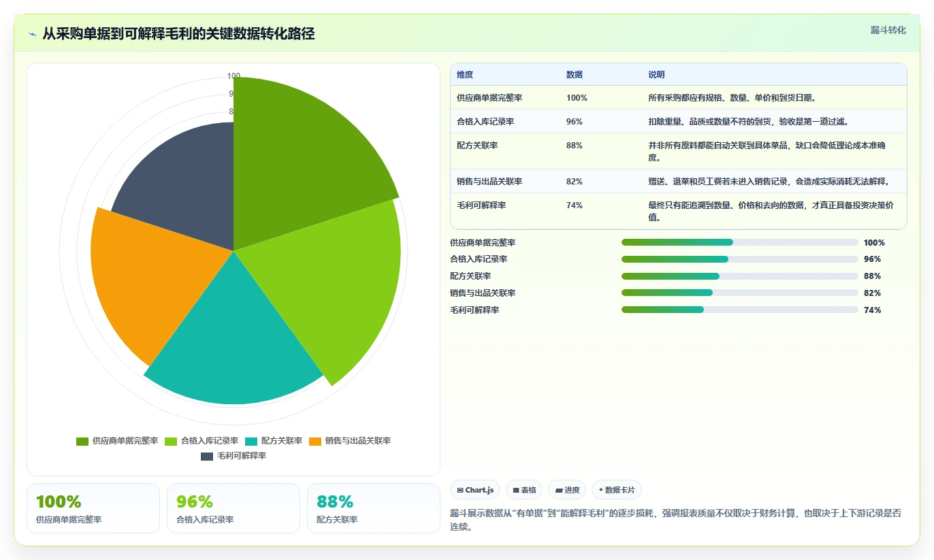Toggle 供应商单据完整率 legend swatch
The image size is (934, 560).
click(82, 441)
